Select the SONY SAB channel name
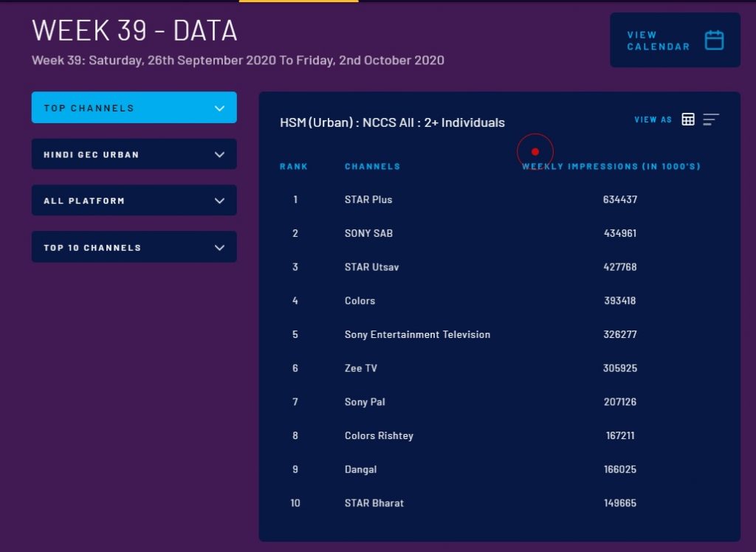Image resolution: width=756 pixels, height=552 pixels. [368, 233]
